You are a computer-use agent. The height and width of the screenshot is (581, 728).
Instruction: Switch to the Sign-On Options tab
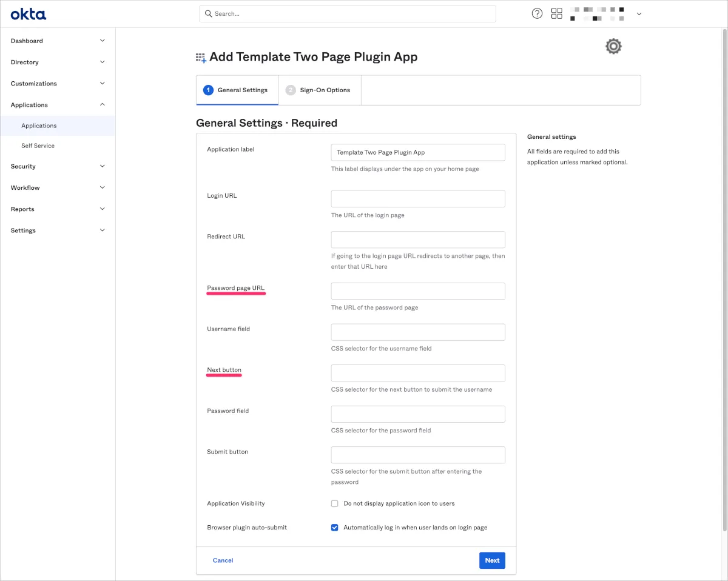(x=325, y=90)
